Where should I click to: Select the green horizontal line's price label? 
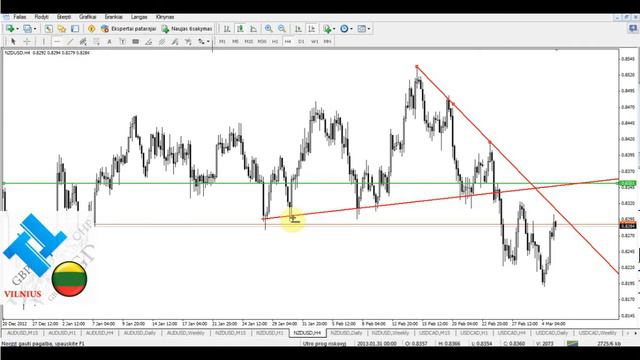[627, 183]
